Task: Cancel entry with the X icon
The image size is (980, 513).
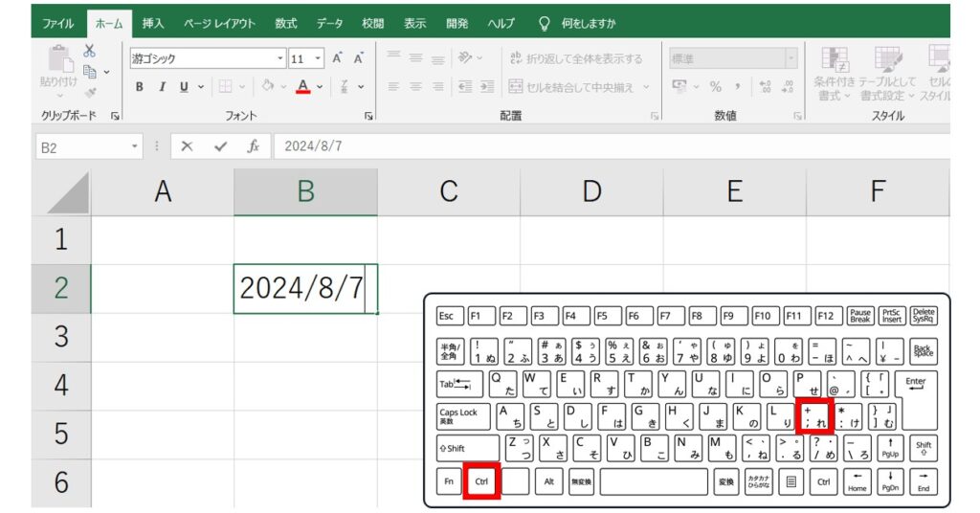Action: (x=188, y=146)
